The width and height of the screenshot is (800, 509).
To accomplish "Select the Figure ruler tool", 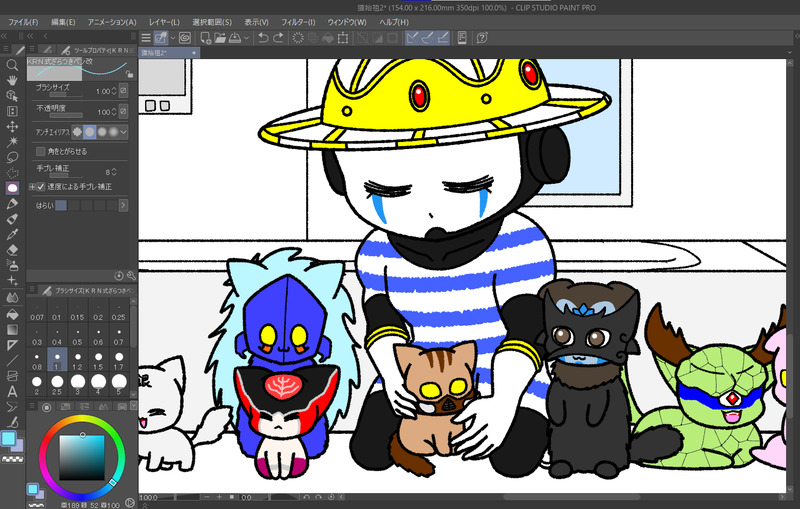I will click(x=12, y=345).
